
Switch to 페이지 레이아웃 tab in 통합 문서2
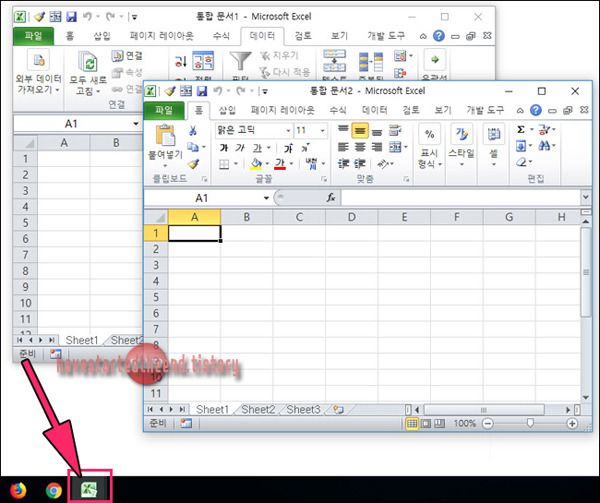(x=282, y=110)
